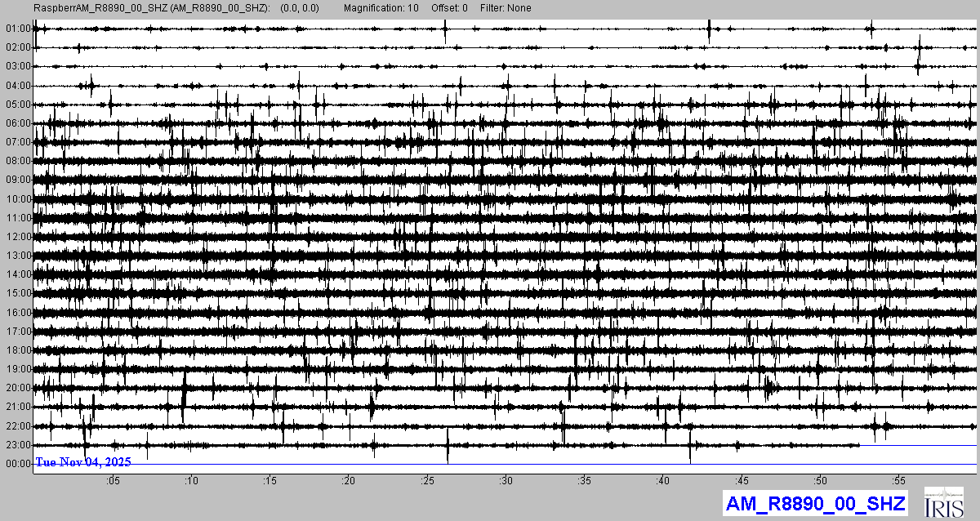Select the :45 minute axis tick label

[743, 481]
